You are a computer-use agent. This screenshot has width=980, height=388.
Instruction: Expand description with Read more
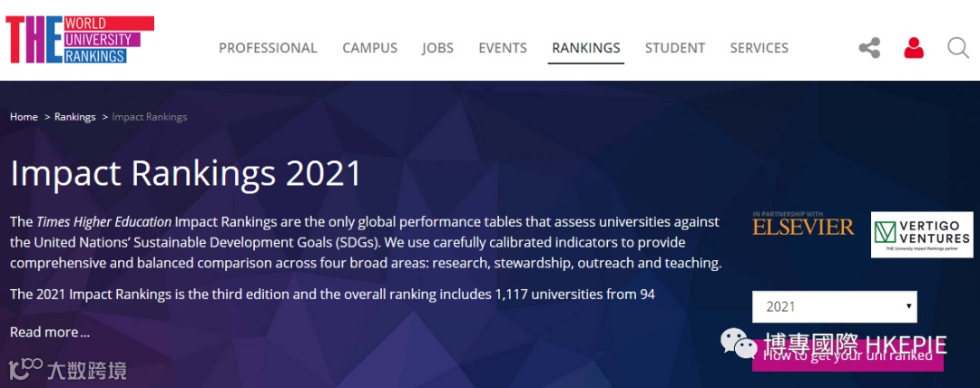[50, 333]
